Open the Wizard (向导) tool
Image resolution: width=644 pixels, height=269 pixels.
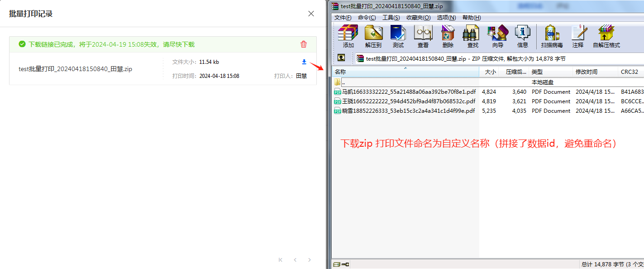coord(497,36)
